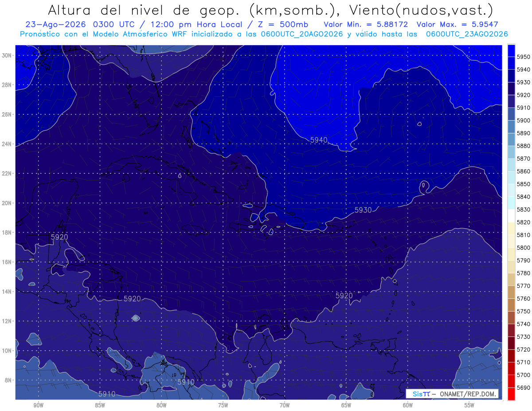Click the 5870 colorbar label
This screenshot has height=411, width=532.
(524, 158)
